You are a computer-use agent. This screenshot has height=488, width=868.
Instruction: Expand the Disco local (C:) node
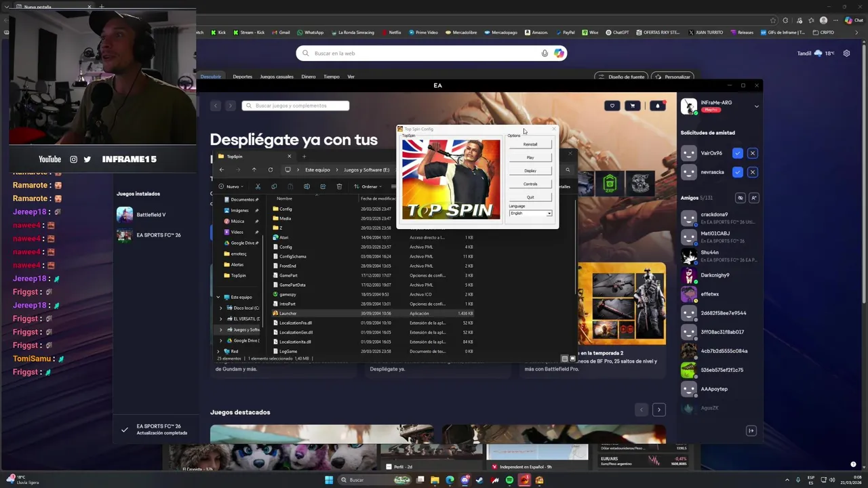pos(220,308)
